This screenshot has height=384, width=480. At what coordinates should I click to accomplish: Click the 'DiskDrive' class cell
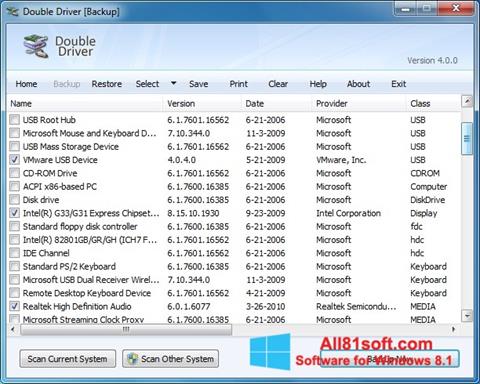tap(428, 200)
